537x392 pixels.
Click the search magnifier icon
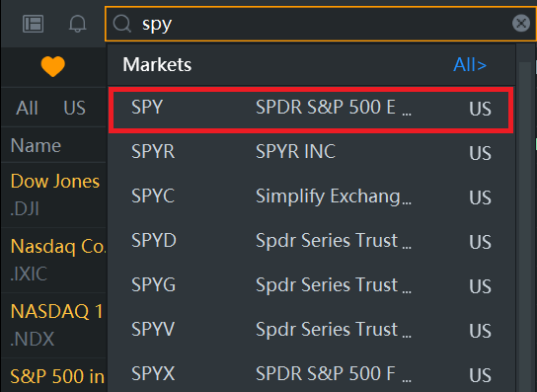coord(122,24)
